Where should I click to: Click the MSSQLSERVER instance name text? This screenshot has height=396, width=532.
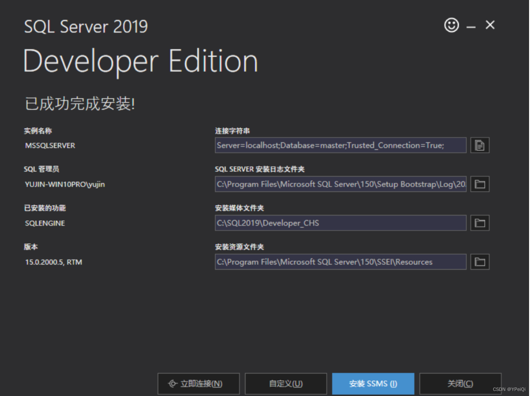50,145
